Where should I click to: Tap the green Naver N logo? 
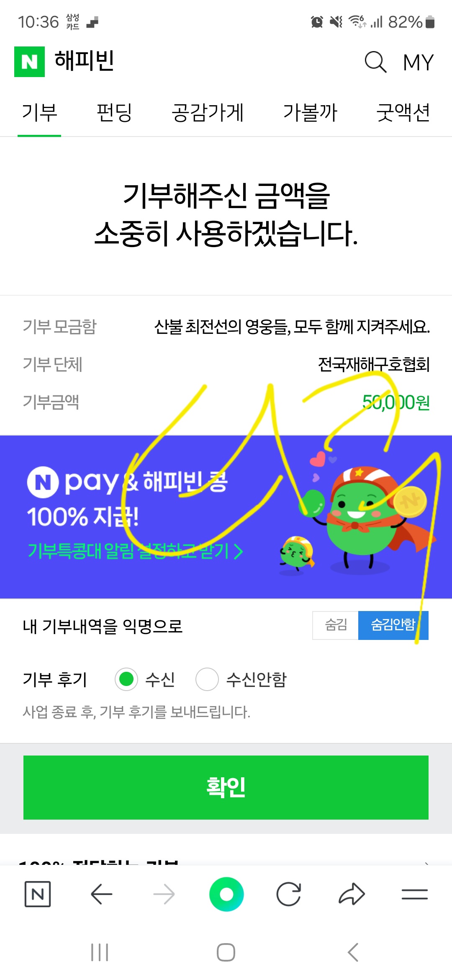29,62
